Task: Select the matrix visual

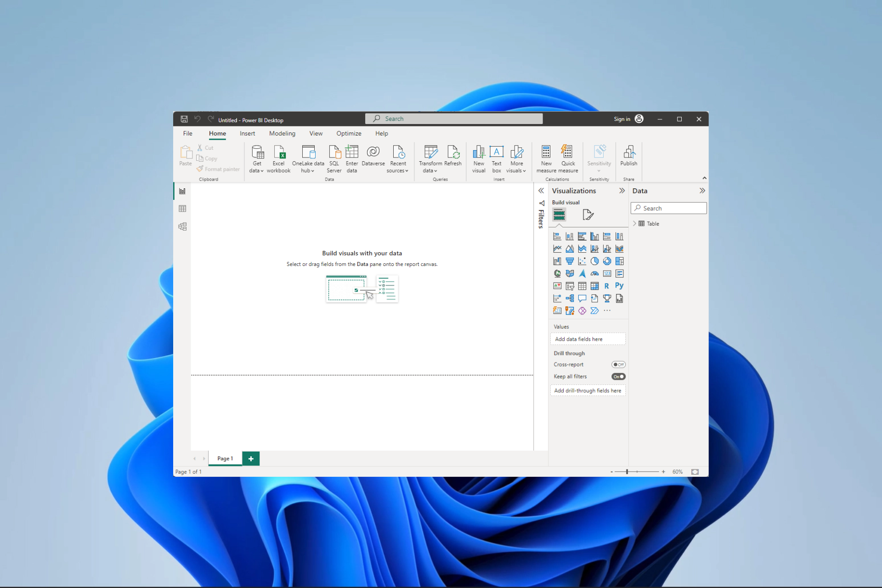Action: point(594,286)
